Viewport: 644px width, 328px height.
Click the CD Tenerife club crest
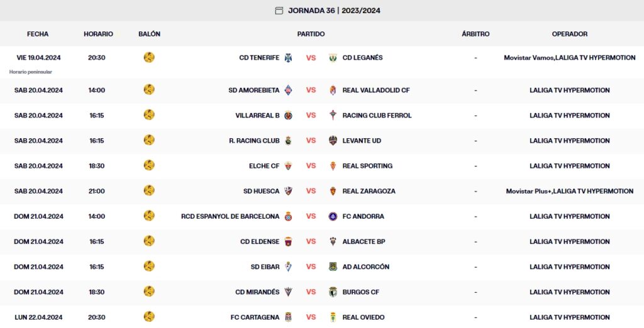click(x=288, y=58)
